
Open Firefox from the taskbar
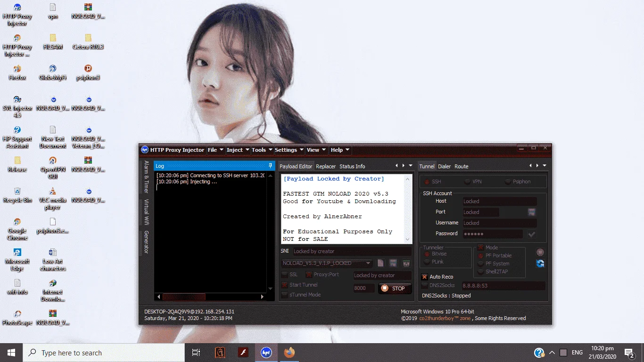point(289,353)
